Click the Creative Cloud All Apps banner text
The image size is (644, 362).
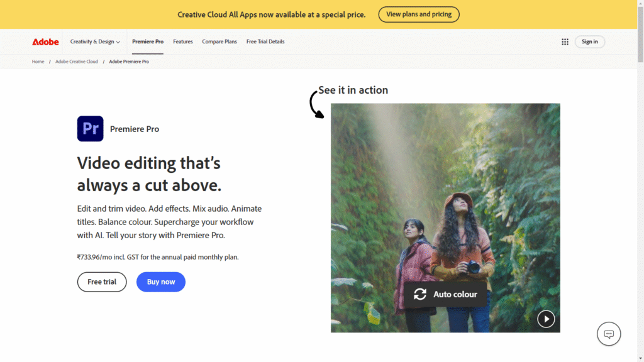pos(272,14)
